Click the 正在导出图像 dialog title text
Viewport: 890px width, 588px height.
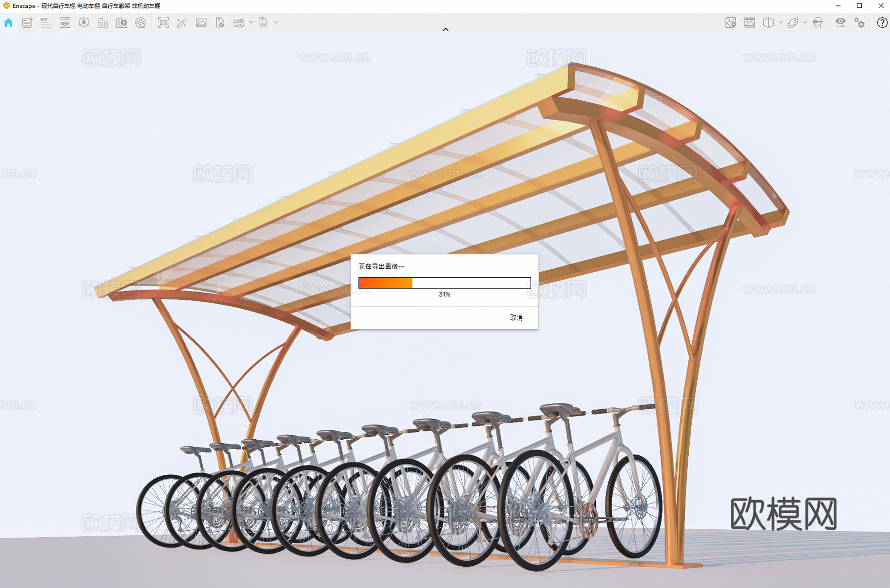[381, 266]
